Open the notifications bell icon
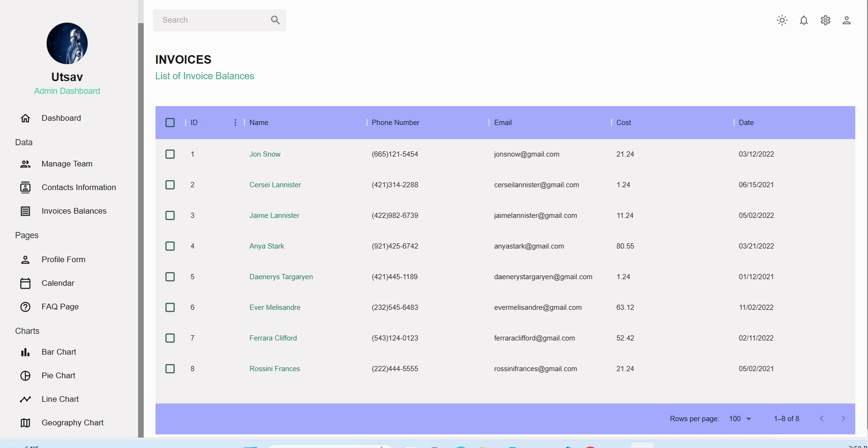Viewport: 868px width, 448px height. pos(803,20)
